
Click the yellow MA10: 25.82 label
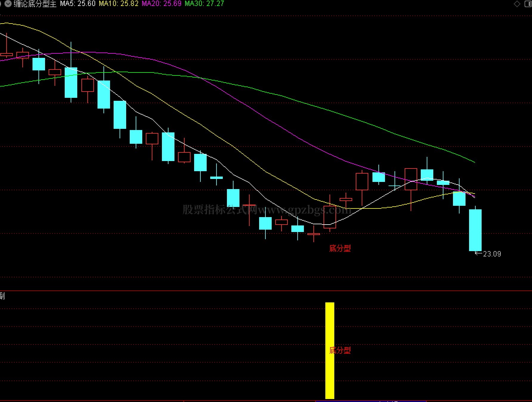119,4
